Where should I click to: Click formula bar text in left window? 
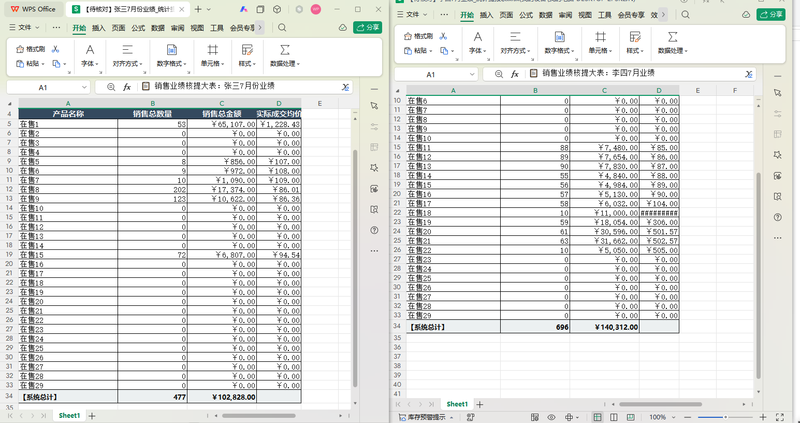coord(212,87)
